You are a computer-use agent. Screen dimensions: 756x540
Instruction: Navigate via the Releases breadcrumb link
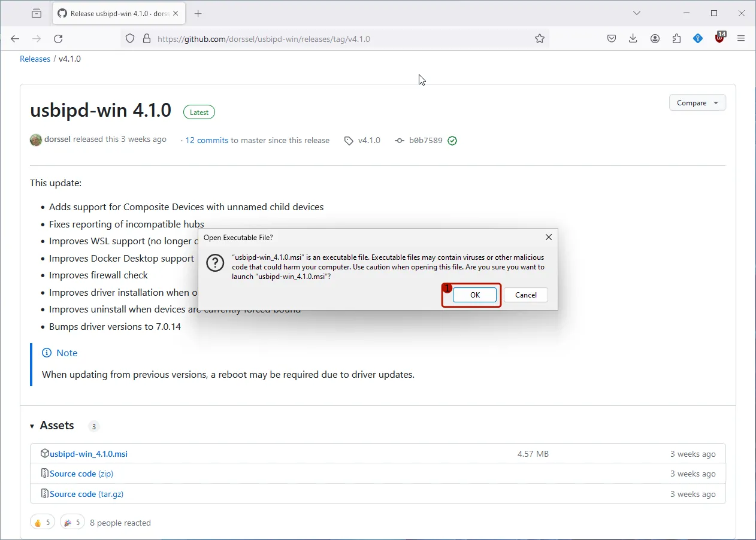tap(35, 58)
